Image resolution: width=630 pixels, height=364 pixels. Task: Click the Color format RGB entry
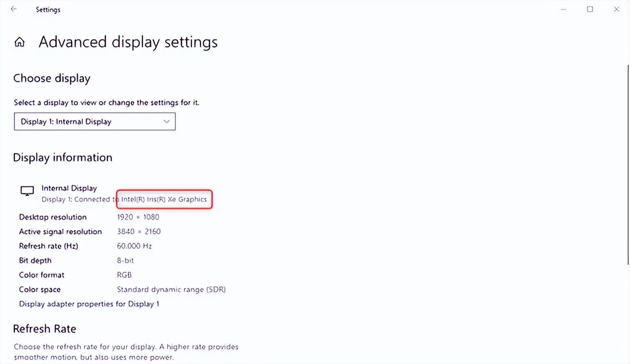coord(124,275)
